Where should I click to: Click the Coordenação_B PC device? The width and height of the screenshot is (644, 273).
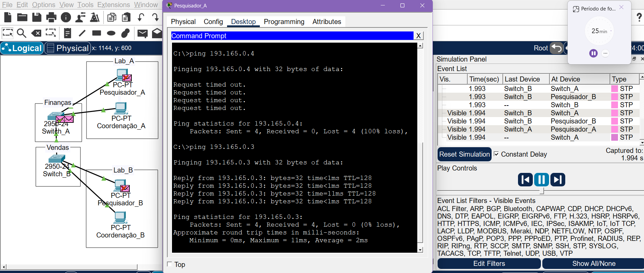pos(121,218)
